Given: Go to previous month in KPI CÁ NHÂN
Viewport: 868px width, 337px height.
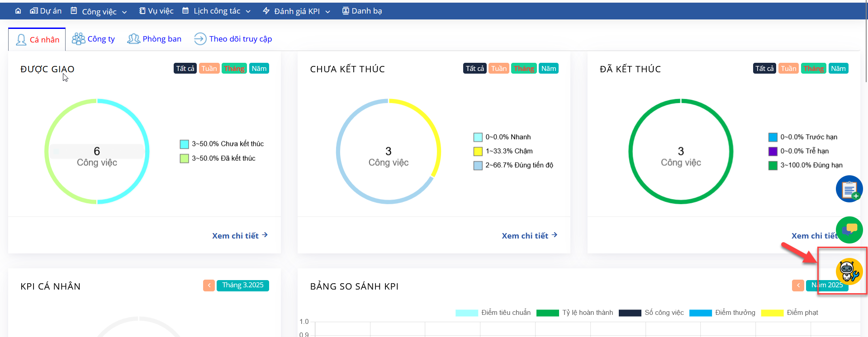Looking at the screenshot, I should (209, 286).
